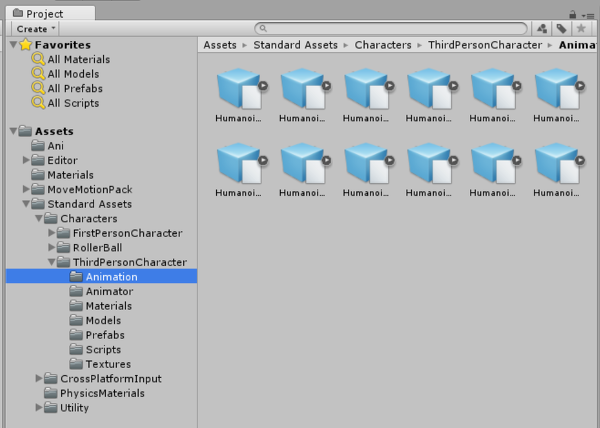Viewport: 600px width, 428px height.
Task: Open the Create dropdown menu
Action: pos(36,29)
